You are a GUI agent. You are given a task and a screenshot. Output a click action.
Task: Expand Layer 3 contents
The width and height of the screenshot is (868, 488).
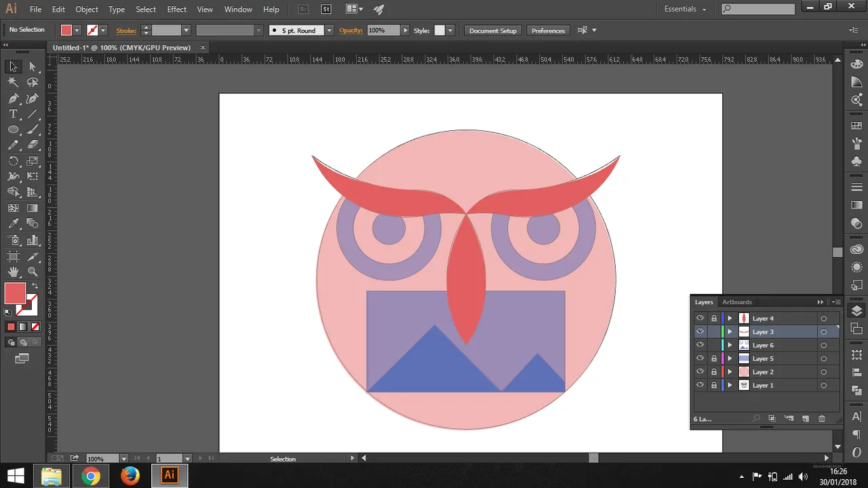tap(730, 332)
